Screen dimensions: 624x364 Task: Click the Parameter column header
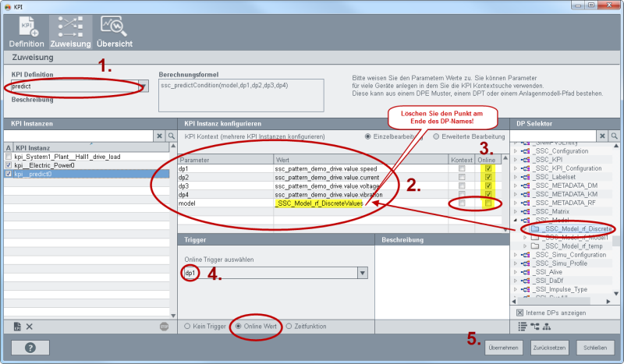(225, 160)
